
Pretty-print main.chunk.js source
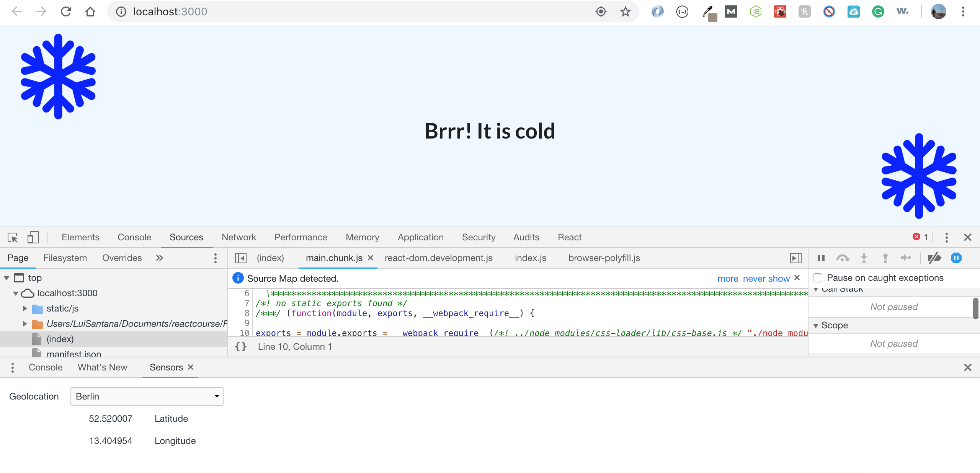coord(240,346)
